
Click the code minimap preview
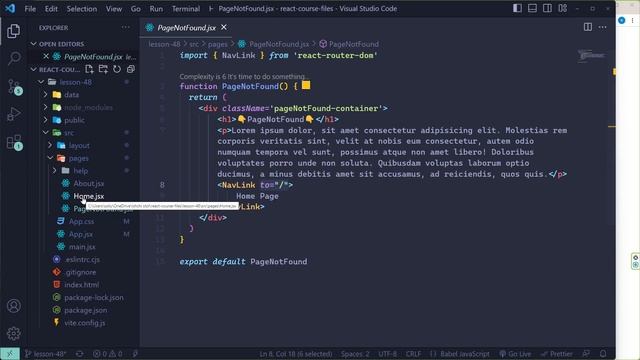pyautogui.click(x=591, y=56)
